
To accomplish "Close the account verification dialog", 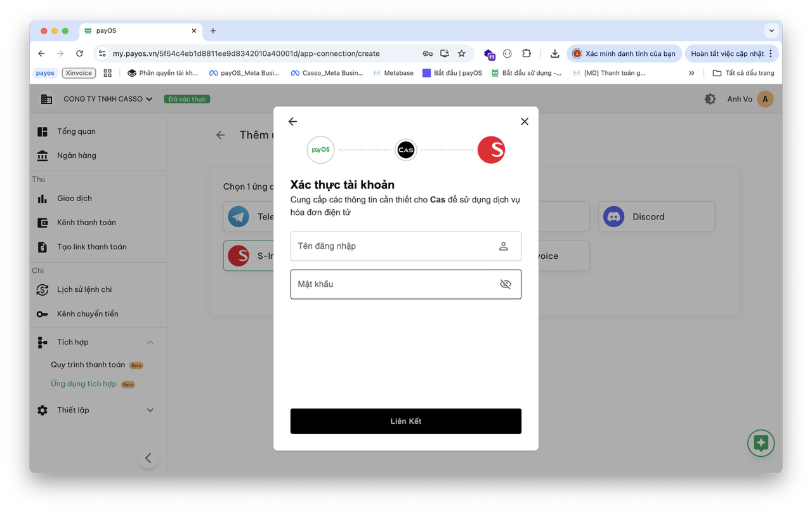I will click(x=524, y=121).
